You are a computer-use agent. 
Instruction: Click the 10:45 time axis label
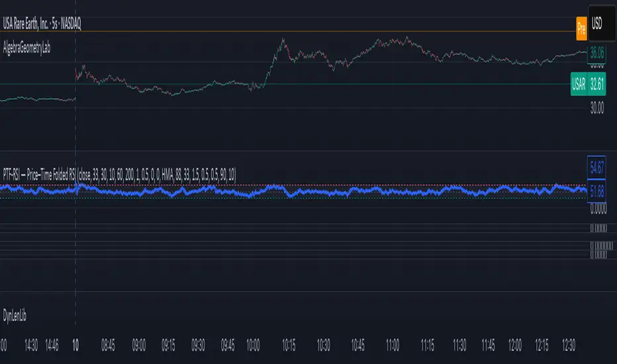[x=357, y=345]
